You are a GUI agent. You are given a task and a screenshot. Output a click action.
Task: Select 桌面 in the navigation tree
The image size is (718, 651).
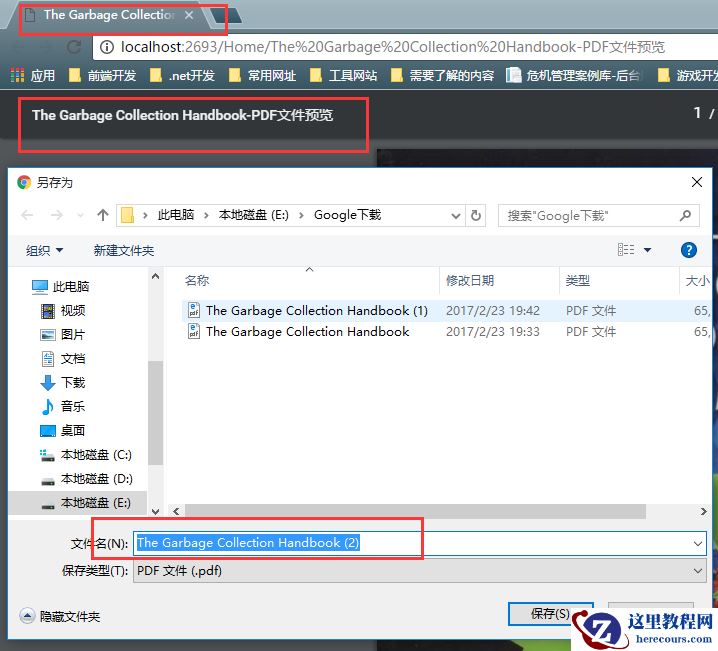tap(63, 430)
